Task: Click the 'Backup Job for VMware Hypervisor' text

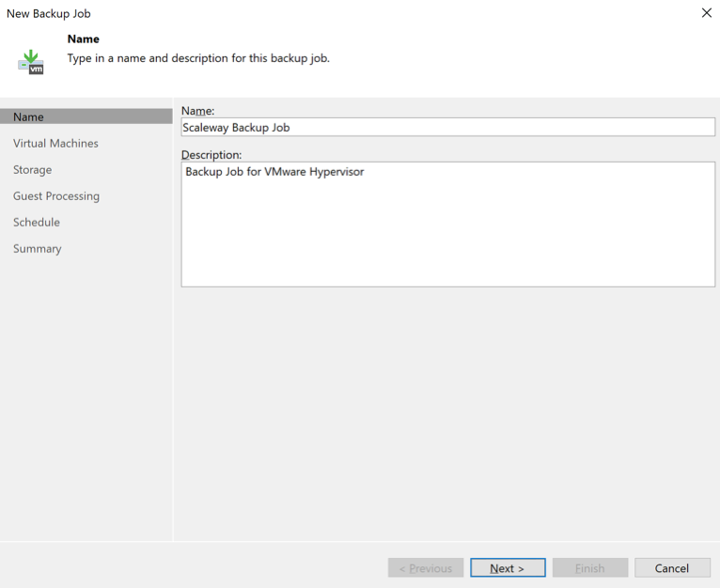Action: point(274,172)
